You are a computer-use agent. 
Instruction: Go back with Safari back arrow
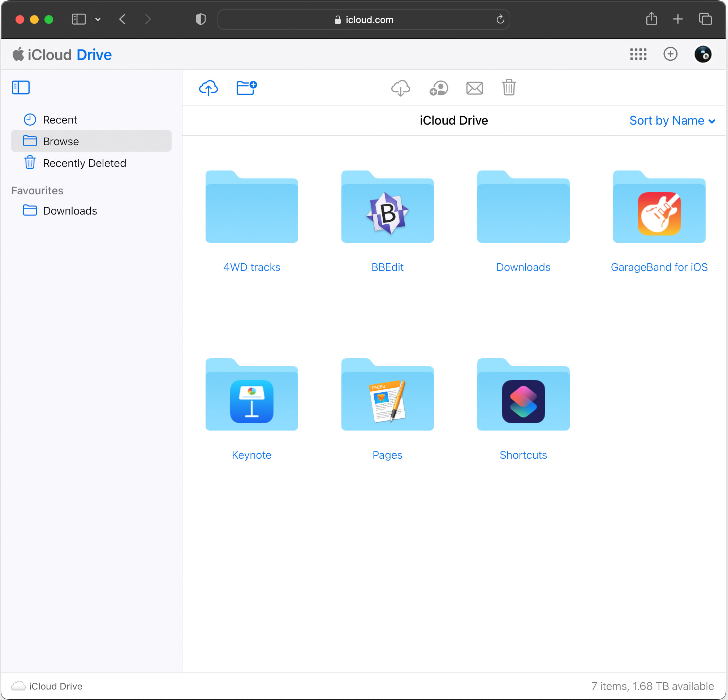click(x=122, y=19)
